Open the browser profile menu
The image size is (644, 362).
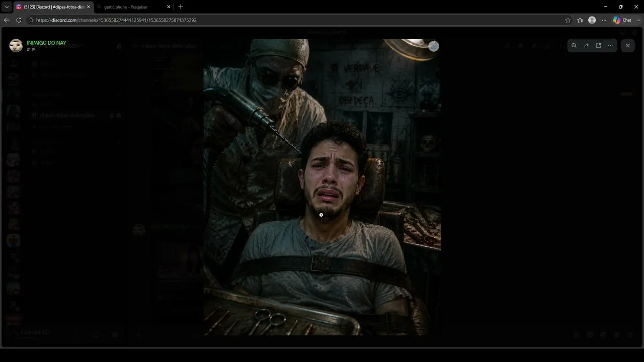click(x=592, y=20)
